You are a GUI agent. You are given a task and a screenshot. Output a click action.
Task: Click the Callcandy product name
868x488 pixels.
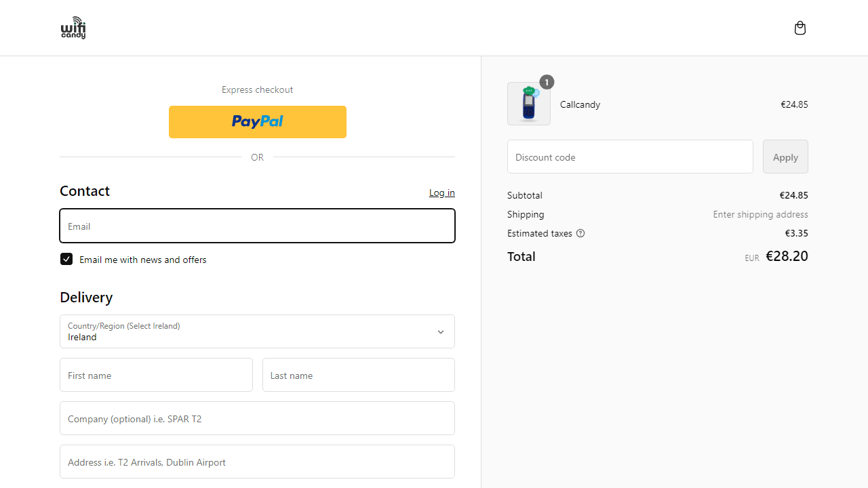coord(580,104)
